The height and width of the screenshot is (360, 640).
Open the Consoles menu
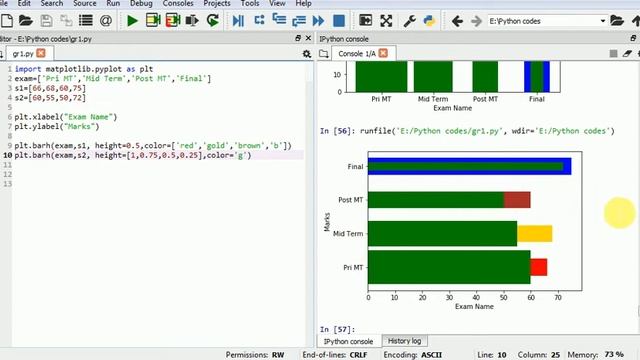[178, 4]
